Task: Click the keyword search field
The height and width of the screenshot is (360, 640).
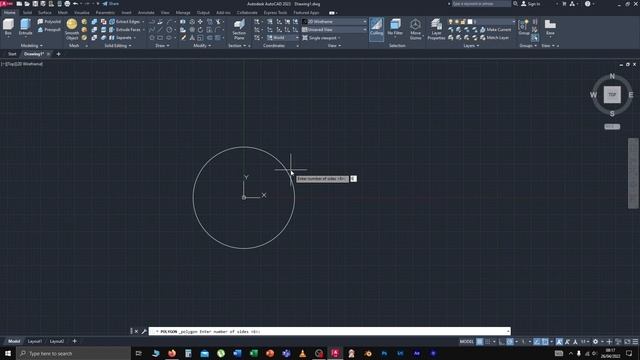Action: coord(480,4)
